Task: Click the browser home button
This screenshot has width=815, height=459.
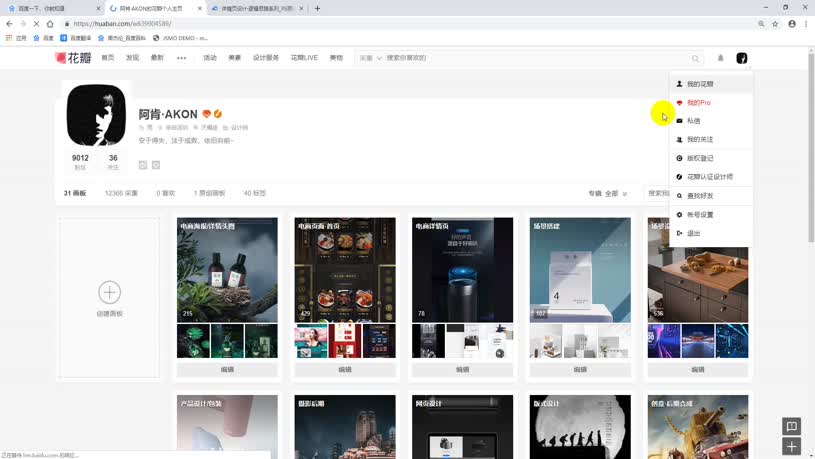Action: [x=50, y=24]
